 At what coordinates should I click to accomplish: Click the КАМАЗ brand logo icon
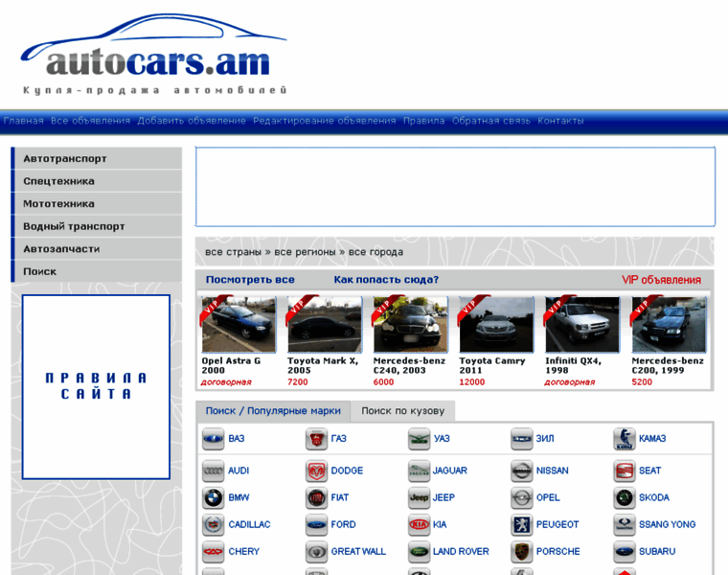(x=625, y=439)
